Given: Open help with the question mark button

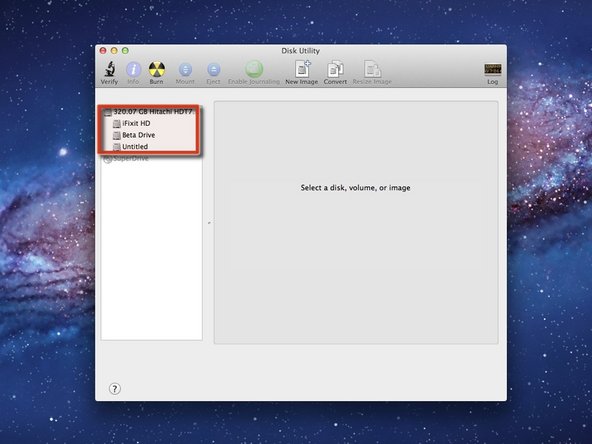Looking at the screenshot, I should [x=115, y=389].
